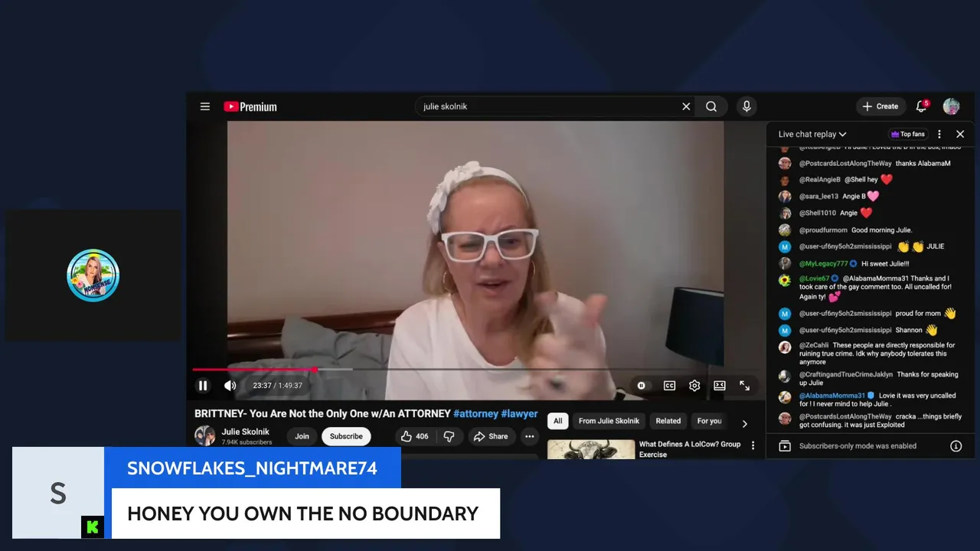Click the @CraftingandTrueCrimeJaklyn chat message
The image size is (980, 551).
click(x=871, y=378)
